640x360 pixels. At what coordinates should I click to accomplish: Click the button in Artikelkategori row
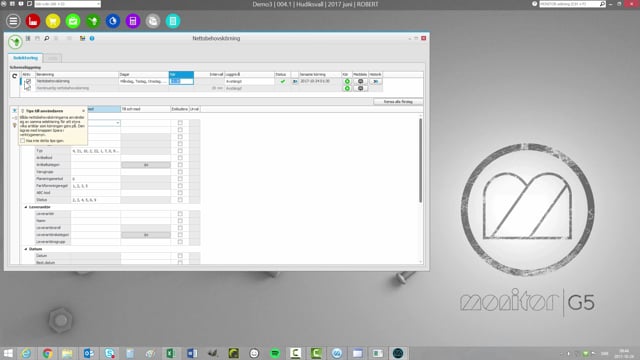pyautogui.click(x=146, y=165)
